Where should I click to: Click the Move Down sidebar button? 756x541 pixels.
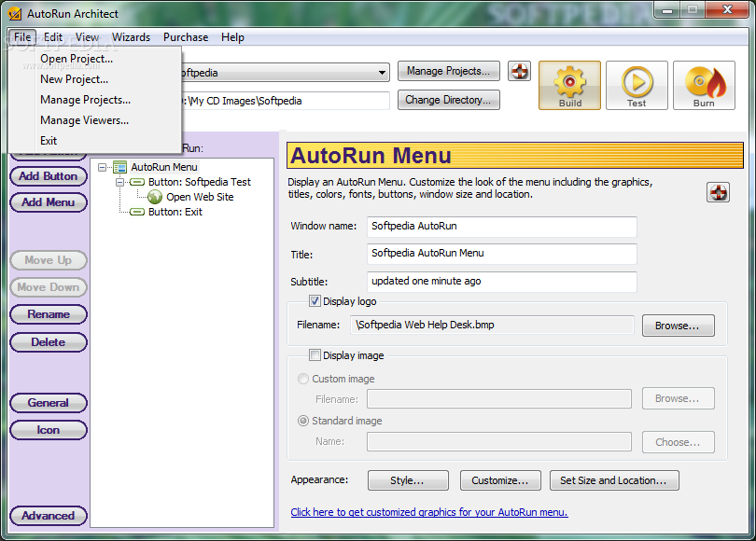coord(49,287)
